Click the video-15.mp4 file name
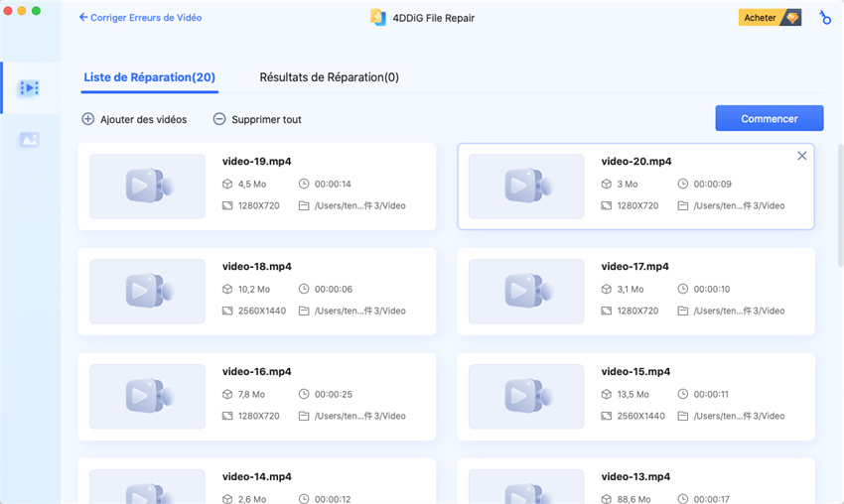Image resolution: width=844 pixels, height=504 pixels. (x=635, y=372)
